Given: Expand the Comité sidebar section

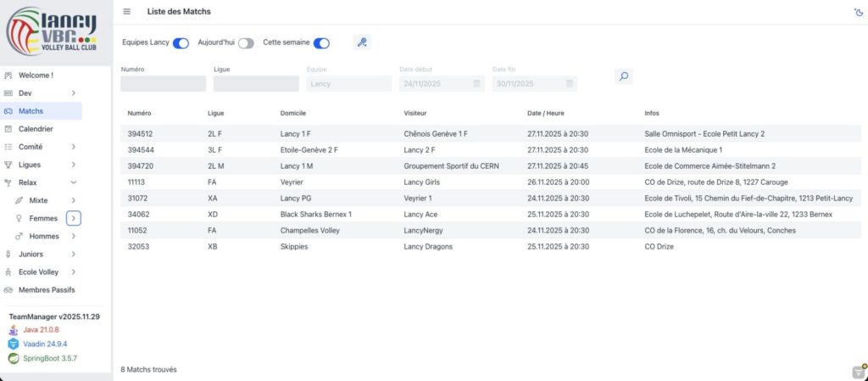Looking at the screenshot, I should (x=74, y=147).
